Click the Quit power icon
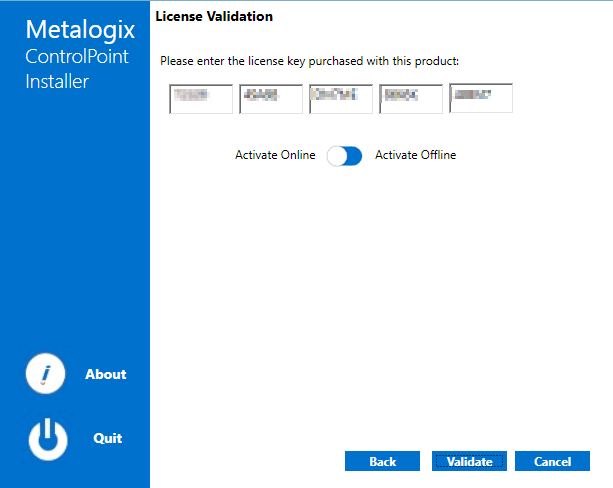The height and width of the screenshot is (488, 613). (x=47, y=438)
